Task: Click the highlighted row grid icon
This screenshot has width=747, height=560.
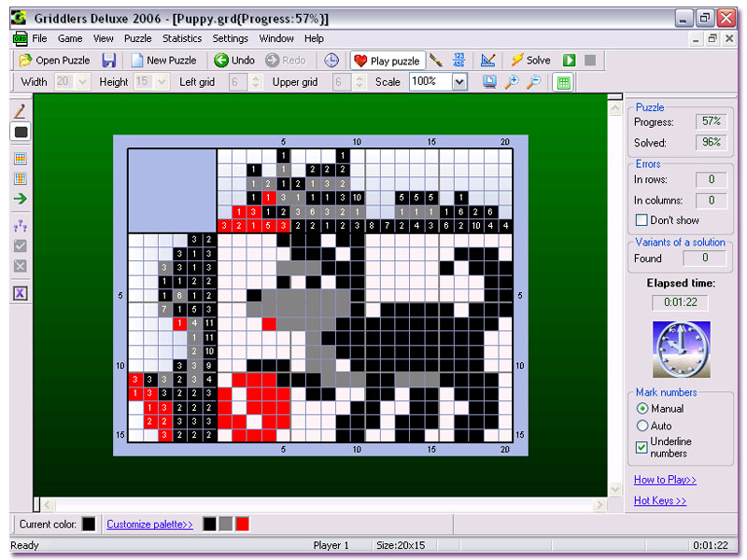Action: click(20, 159)
